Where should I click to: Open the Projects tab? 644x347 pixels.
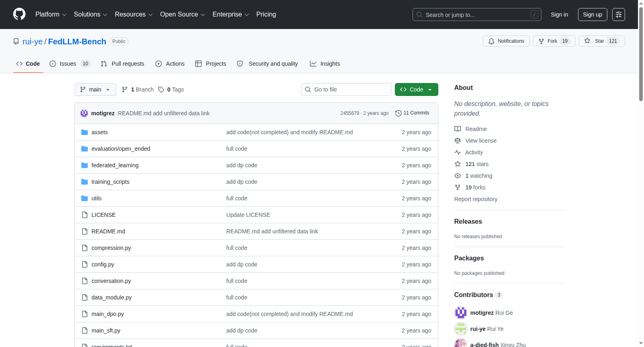(211, 64)
